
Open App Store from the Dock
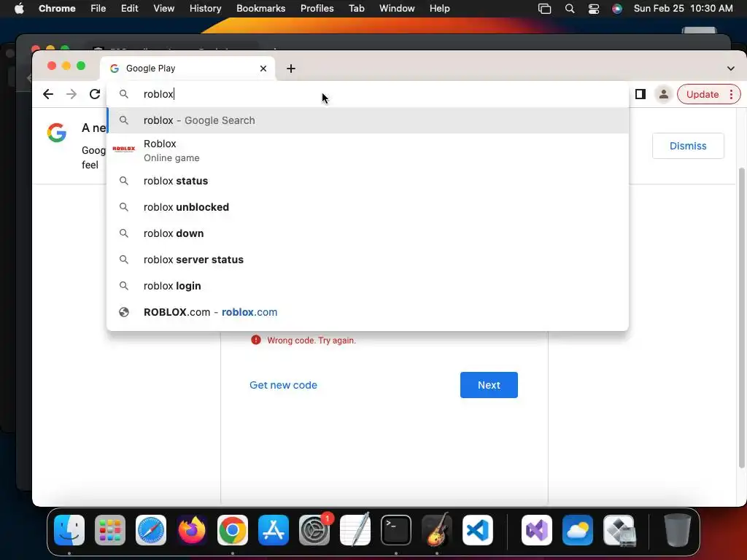274,530
